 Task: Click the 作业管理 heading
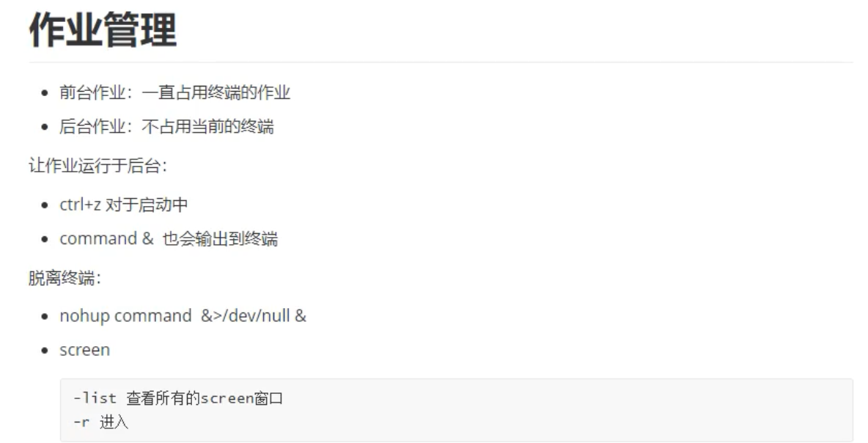103,29
